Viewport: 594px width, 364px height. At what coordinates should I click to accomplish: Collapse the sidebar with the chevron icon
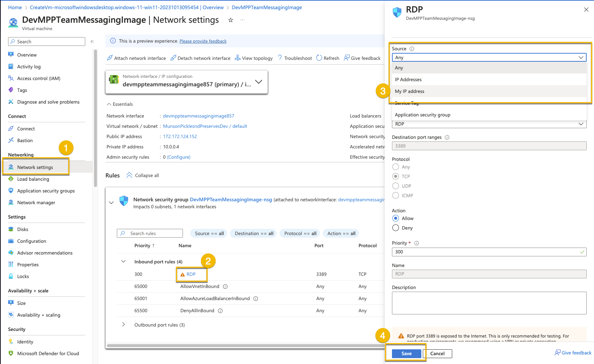[92, 42]
